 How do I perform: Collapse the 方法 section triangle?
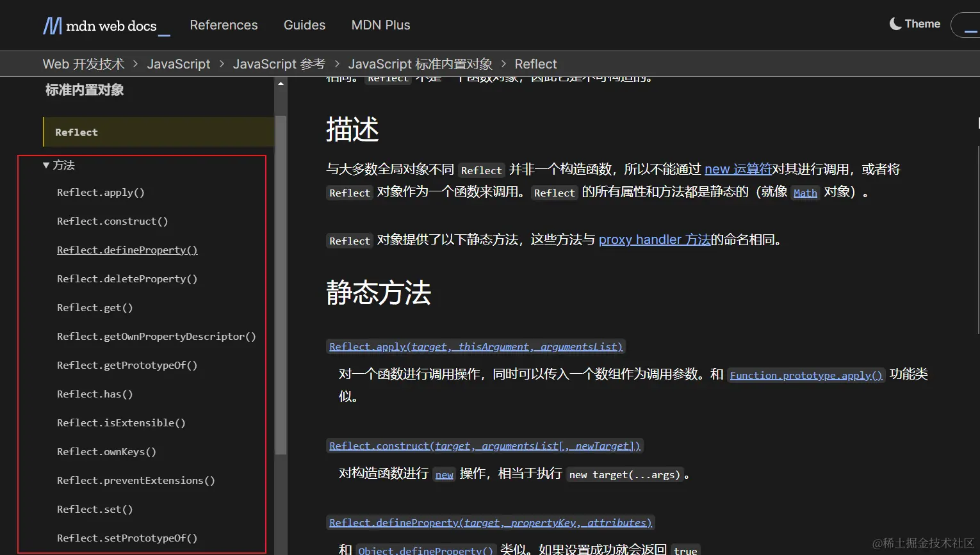(46, 165)
